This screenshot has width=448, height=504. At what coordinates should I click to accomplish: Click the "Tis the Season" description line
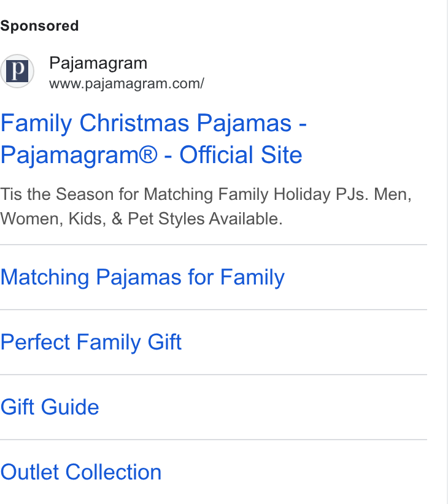pyautogui.click(x=206, y=194)
